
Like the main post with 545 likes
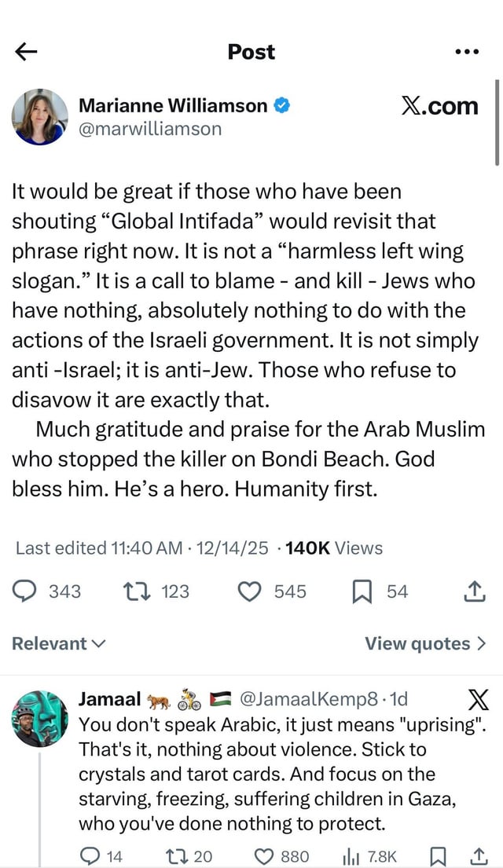click(271, 591)
